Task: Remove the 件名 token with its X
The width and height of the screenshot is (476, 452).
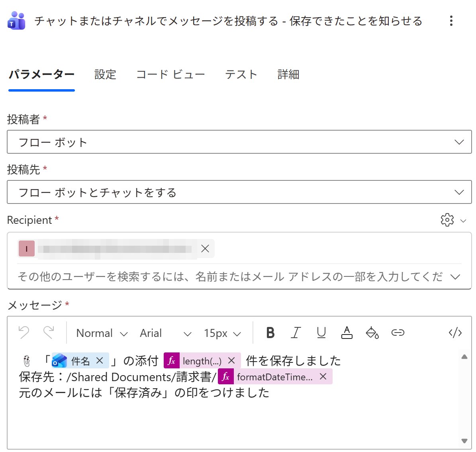Action: (100, 361)
